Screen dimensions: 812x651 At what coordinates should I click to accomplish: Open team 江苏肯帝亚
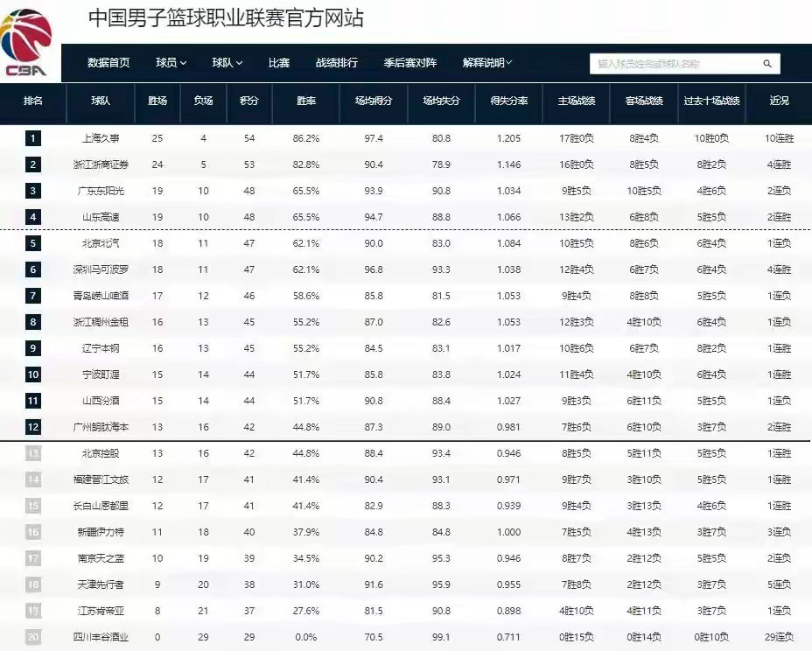tap(101, 611)
